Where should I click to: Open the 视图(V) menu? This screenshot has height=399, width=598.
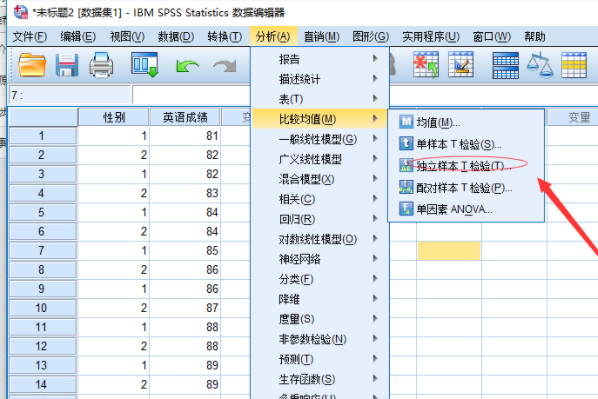(x=127, y=37)
